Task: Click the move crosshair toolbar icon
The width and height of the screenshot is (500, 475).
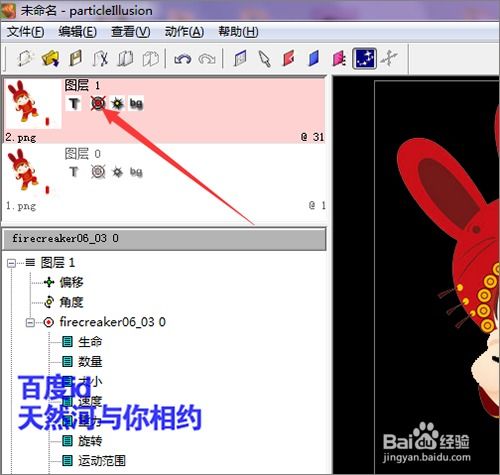Action: [x=389, y=59]
